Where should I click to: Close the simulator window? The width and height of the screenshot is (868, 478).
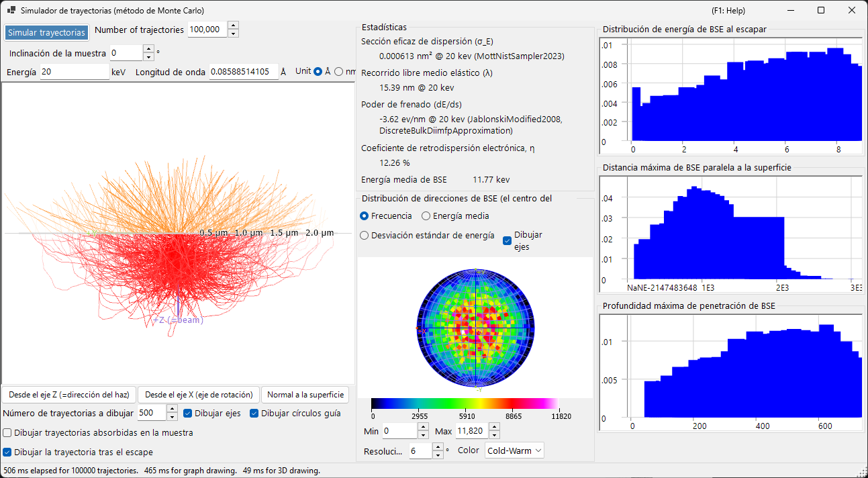coord(852,11)
